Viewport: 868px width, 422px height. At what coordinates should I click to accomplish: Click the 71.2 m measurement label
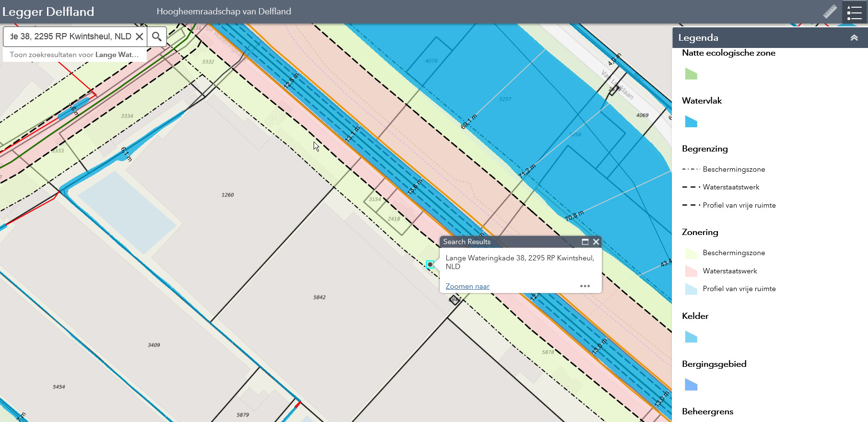coord(527,171)
